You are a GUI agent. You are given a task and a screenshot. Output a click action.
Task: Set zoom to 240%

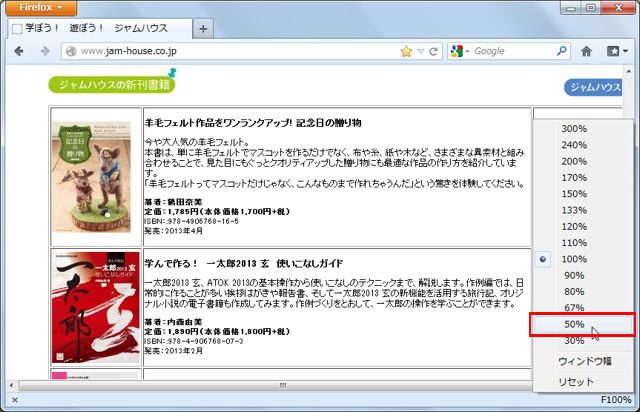[574, 145]
